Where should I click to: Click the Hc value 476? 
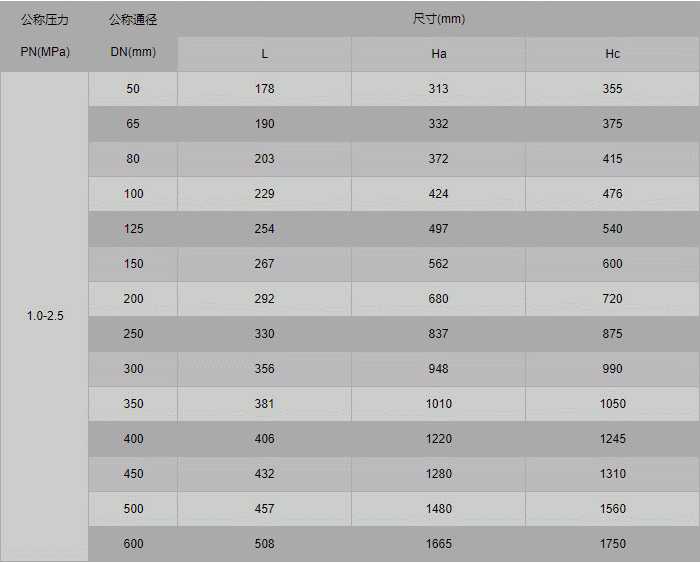612,194
